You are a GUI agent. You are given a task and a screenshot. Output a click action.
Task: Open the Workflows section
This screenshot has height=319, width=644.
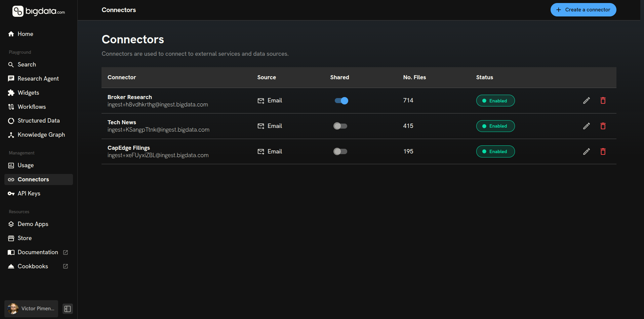click(x=39, y=107)
